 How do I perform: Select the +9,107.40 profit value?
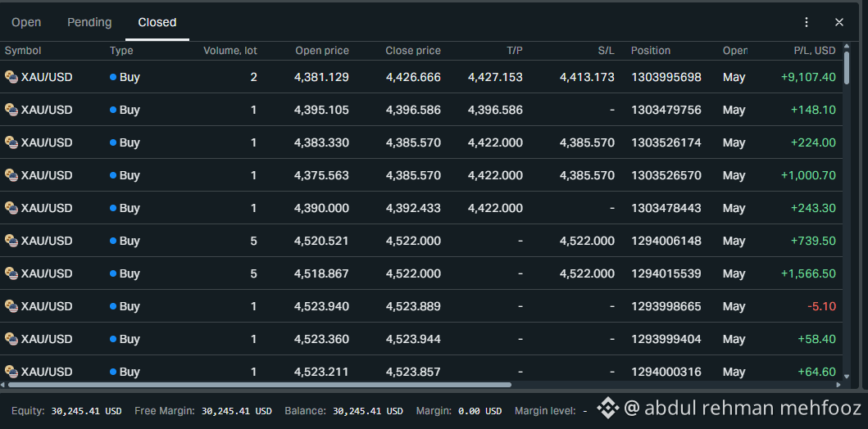point(808,78)
